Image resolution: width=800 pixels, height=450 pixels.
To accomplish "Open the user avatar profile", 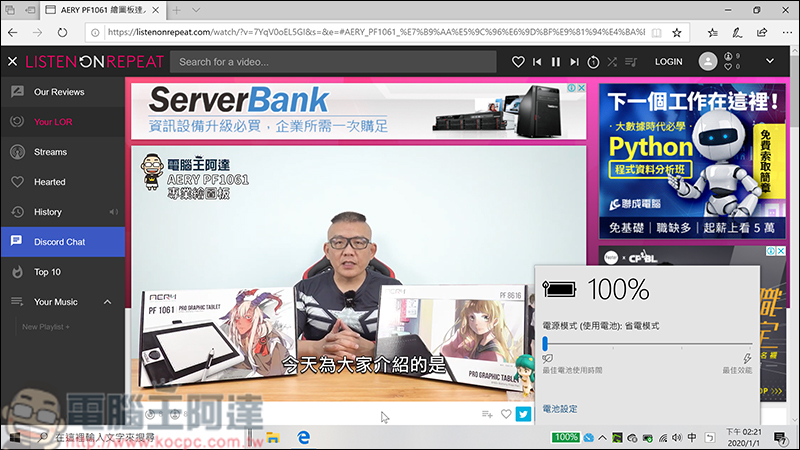I will click(x=707, y=62).
